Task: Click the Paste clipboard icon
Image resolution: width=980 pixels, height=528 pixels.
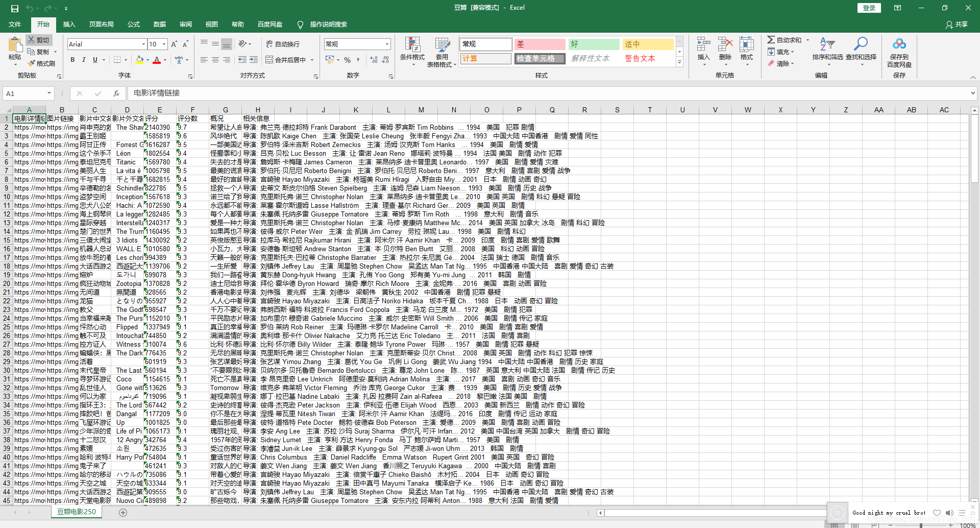Action: (15, 45)
